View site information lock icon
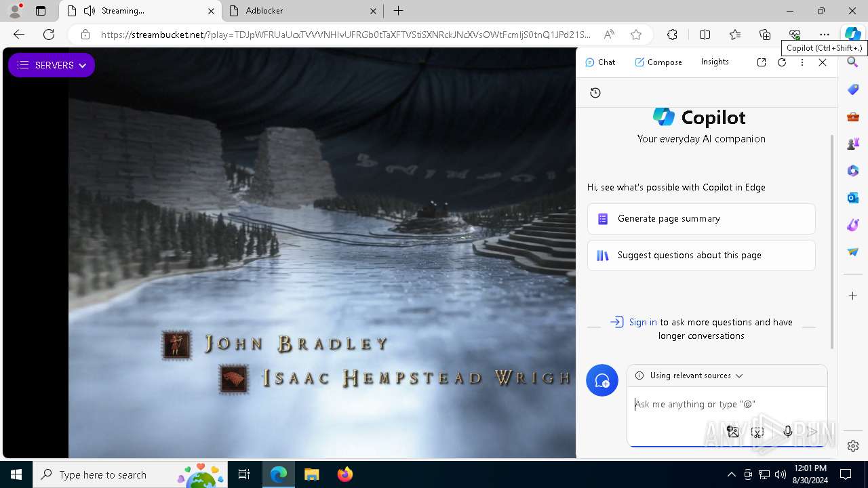The height and width of the screenshot is (488, 868). click(85, 35)
